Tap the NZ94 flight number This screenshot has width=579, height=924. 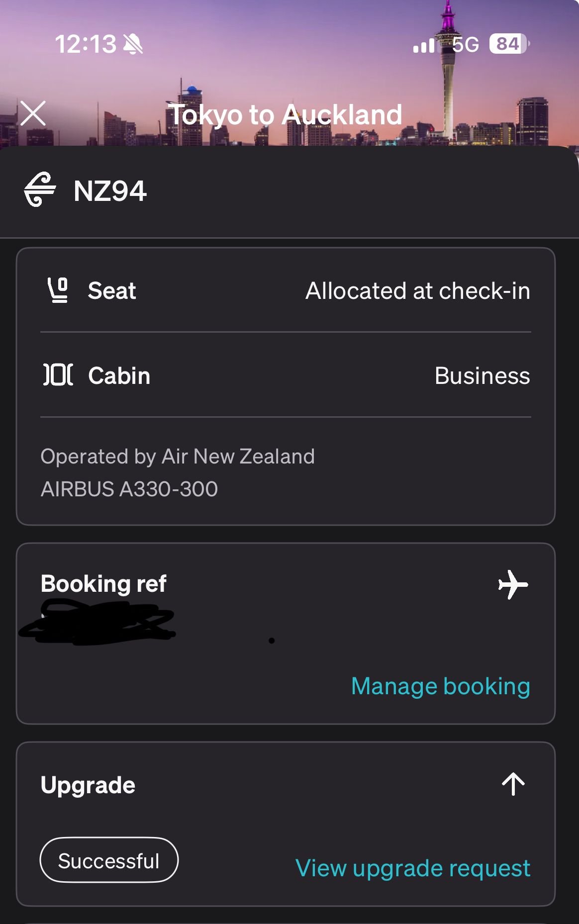(x=110, y=191)
